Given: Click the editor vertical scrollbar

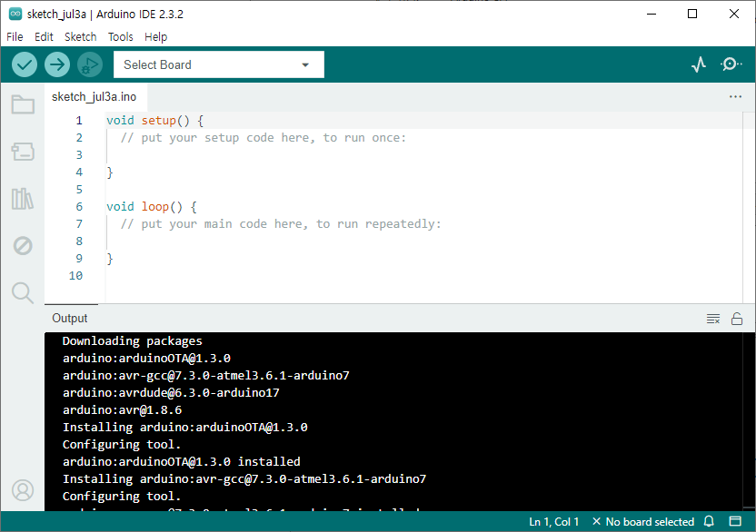Looking at the screenshot, I should [x=749, y=207].
